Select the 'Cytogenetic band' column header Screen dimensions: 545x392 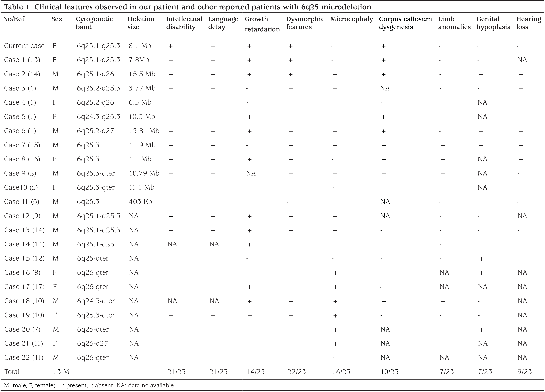click(x=94, y=23)
